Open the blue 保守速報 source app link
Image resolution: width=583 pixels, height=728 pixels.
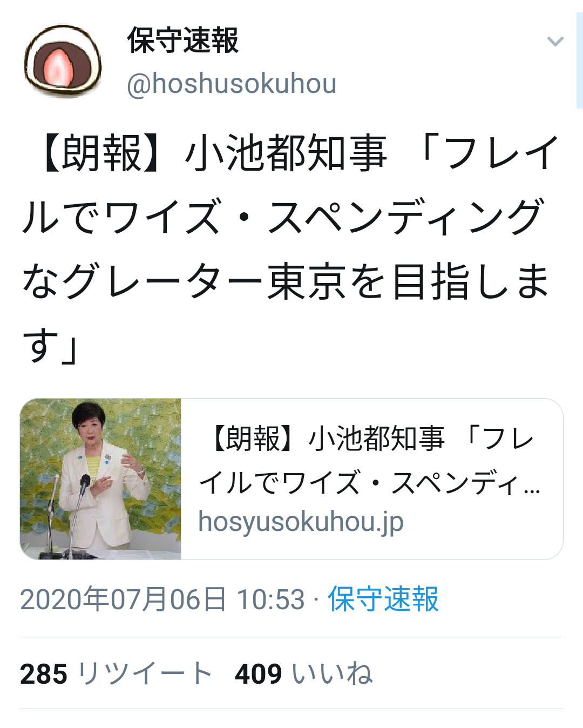[383, 599]
